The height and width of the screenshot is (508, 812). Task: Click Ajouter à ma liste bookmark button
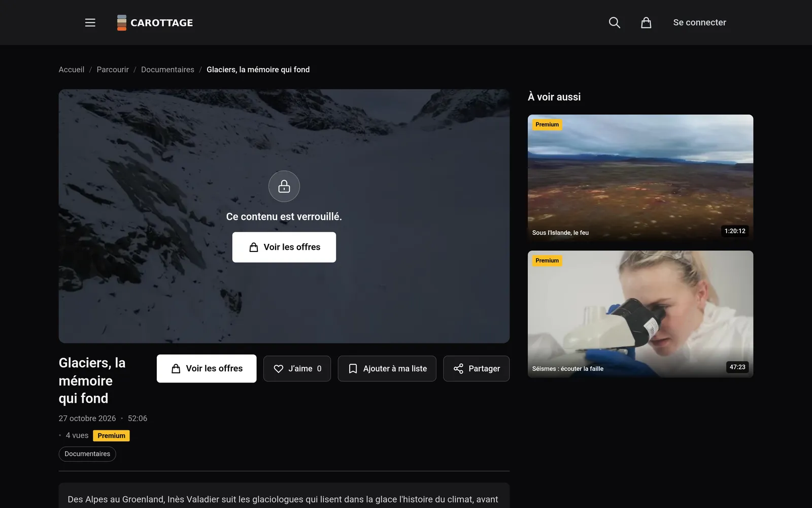tap(387, 369)
